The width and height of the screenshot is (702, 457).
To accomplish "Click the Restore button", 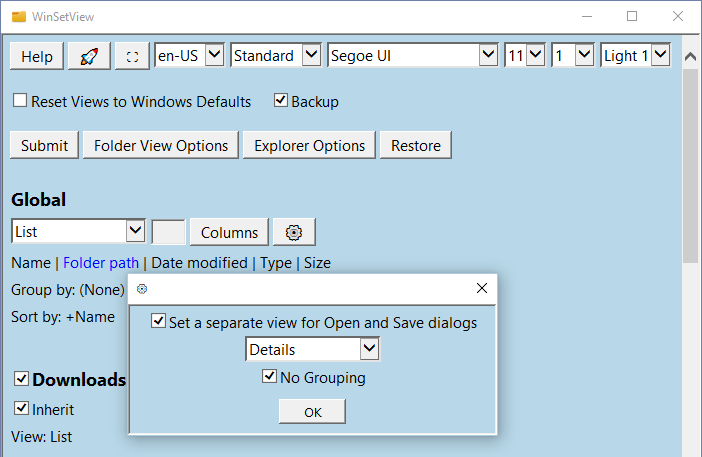I will (416, 145).
